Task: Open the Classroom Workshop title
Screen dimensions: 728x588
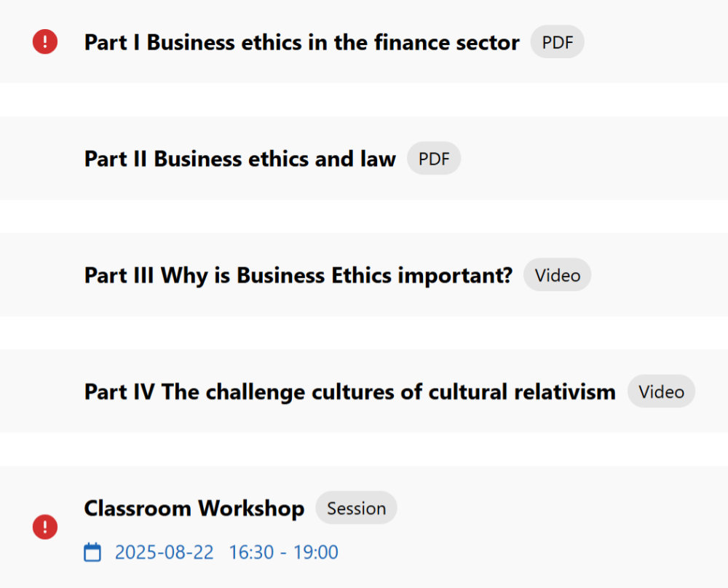Action: click(x=194, y=508)
